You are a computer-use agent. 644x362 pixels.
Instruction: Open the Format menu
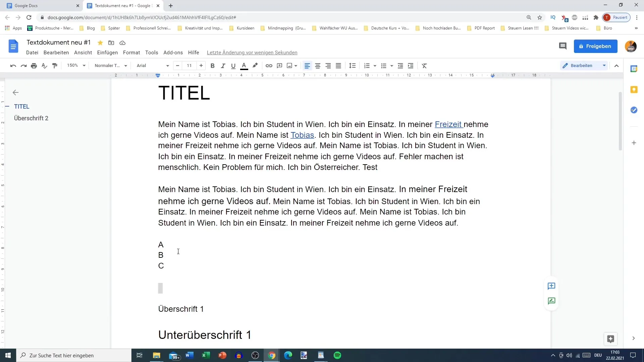coord(131,53)
